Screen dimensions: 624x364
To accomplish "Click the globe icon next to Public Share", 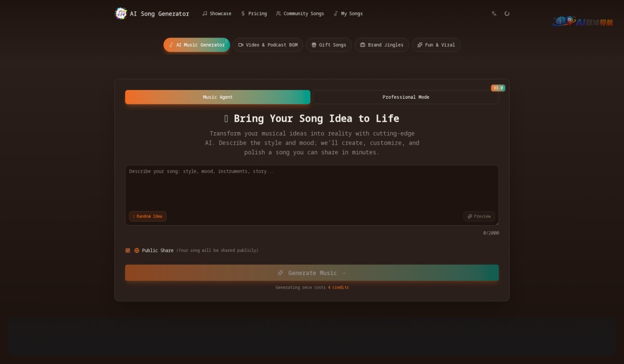I will [136, 250].
